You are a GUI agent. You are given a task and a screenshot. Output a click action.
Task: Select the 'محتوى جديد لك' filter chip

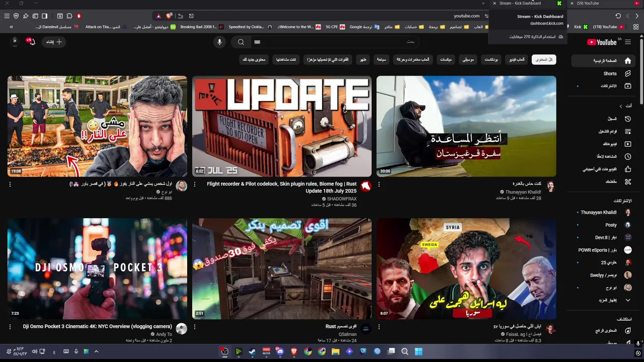pyautogui.click(x=254, y=59)
